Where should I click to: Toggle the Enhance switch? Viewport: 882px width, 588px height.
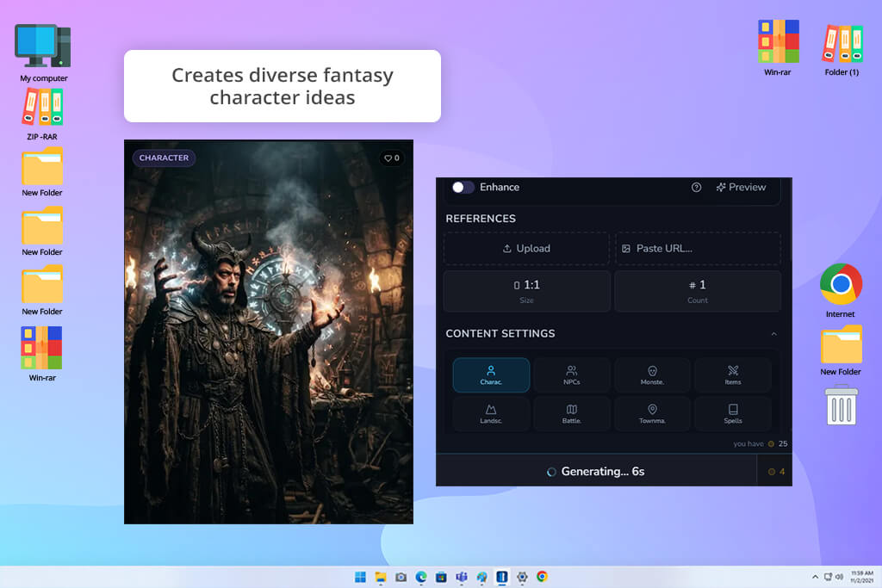463,187
